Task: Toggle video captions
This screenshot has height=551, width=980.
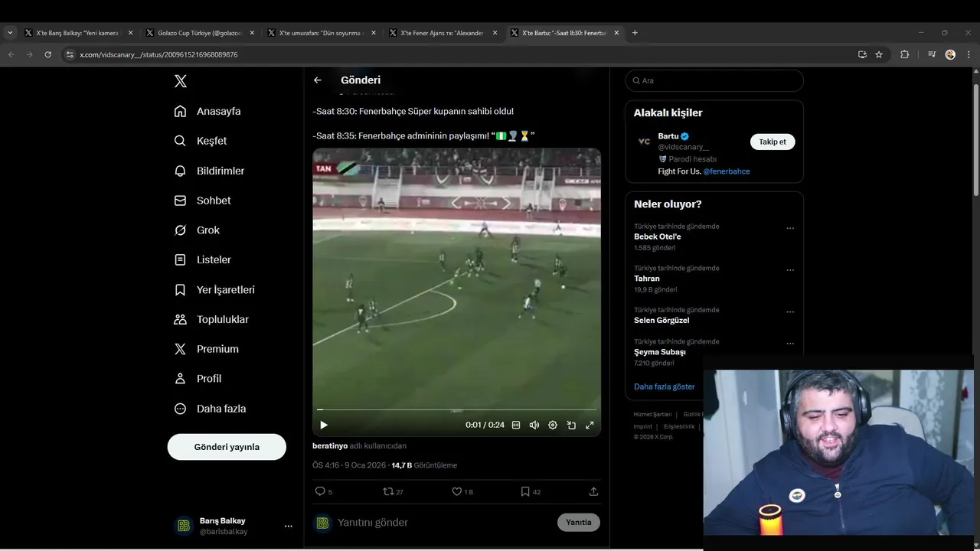Action: pyautogui.click(x=516, y=425)
